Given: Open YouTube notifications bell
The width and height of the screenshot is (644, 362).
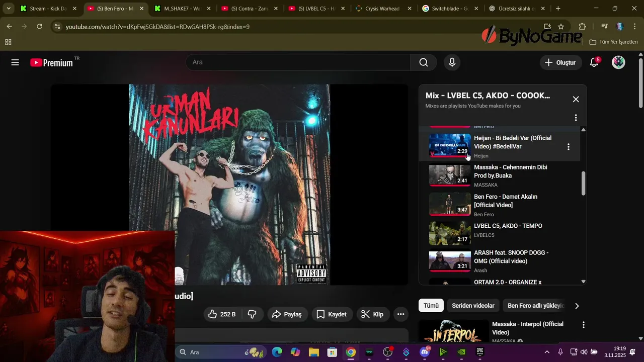Looking at the screenshot, I should pos(594,62).
